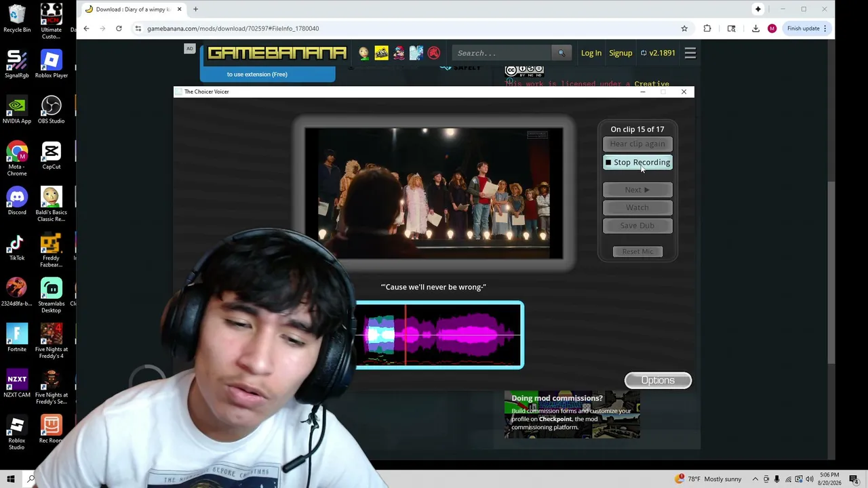Open the taskbar microphone indicator
The image size is (868, 488).
(x=776, y=479)
